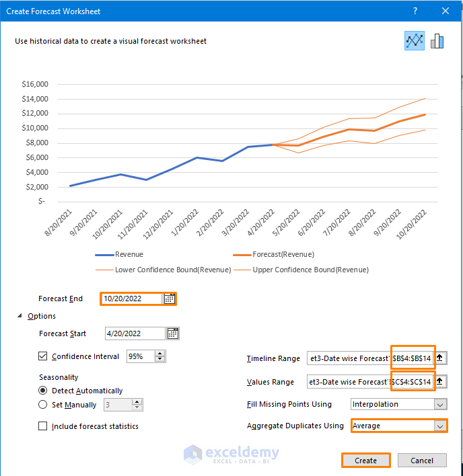Toggle the Confidence Interval checkbox
463x476 pixels.
coord(44,356)
